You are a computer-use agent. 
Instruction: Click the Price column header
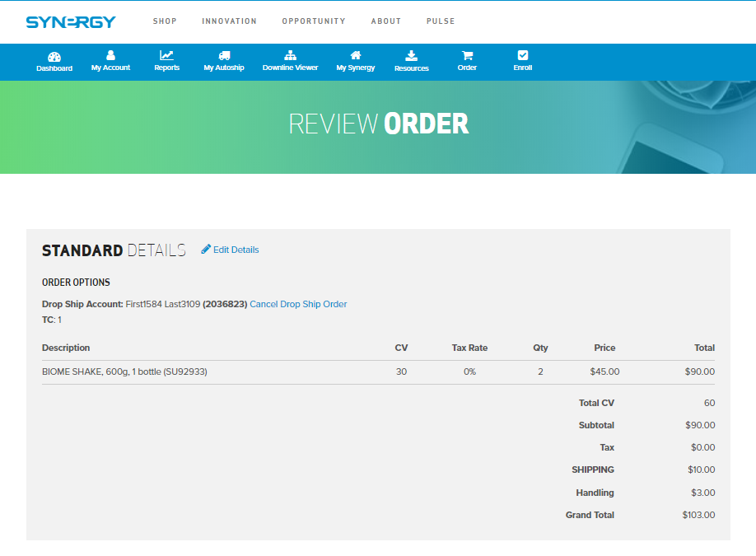(x=604, y=348)
